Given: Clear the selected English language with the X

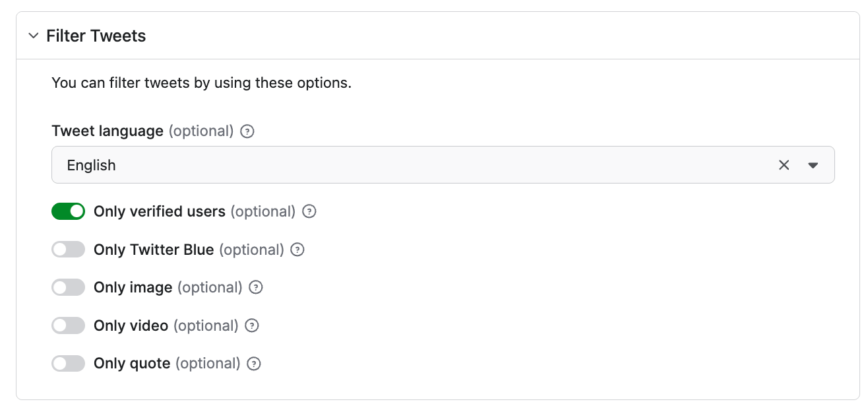Looking at the screenshot, I should point(784,164).
